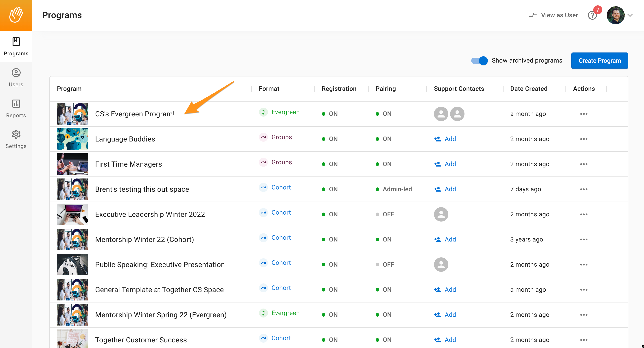Add support contact for General Template program
The height and width of the screenshot is (348, 644).
pyautogui.click(x=445, y=289)
